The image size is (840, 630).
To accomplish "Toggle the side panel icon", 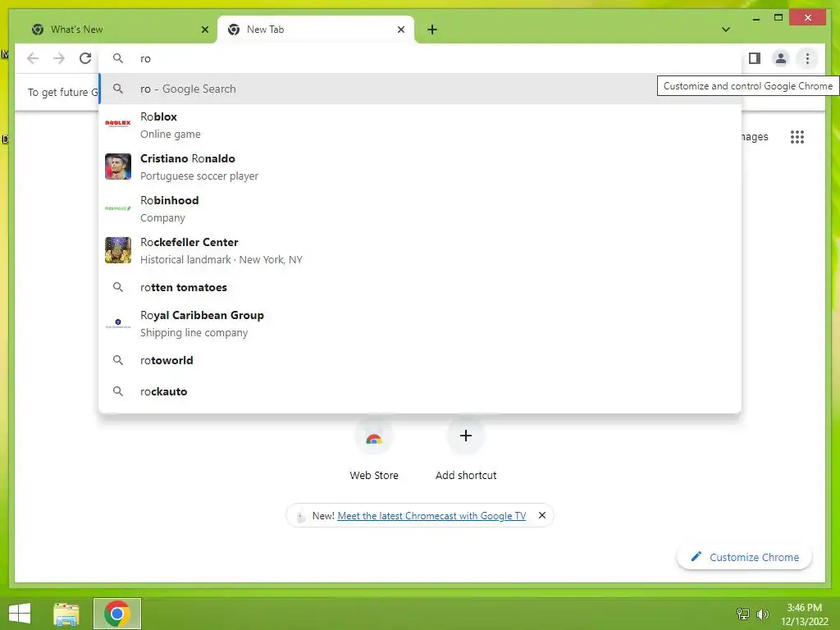I will click(x=755, y=58).
